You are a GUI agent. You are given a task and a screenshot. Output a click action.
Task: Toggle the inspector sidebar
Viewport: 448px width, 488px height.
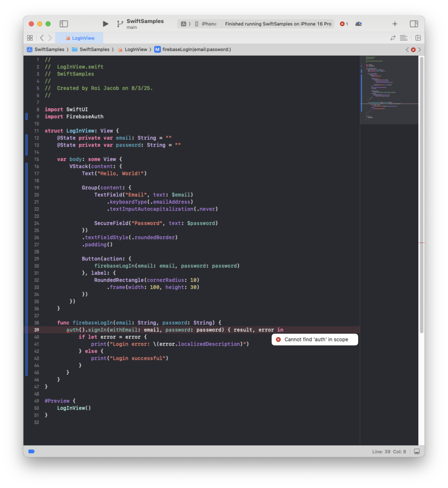click(414, 24)
